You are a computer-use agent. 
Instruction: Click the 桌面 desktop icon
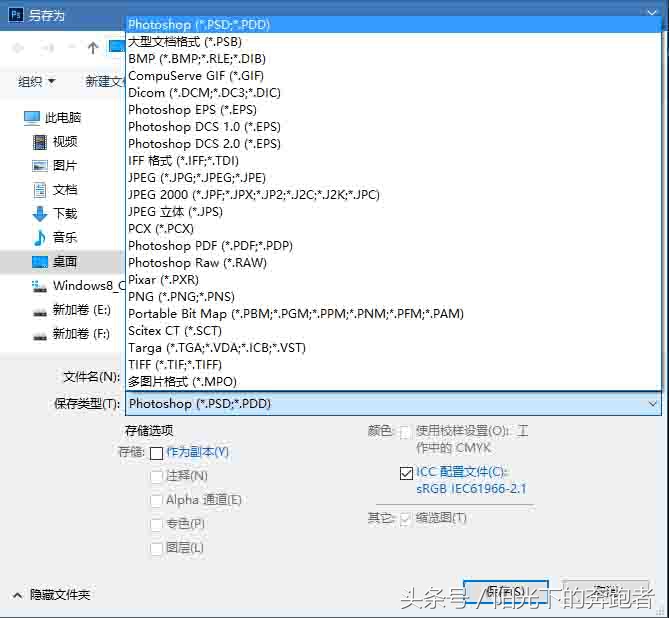(40, 262)
